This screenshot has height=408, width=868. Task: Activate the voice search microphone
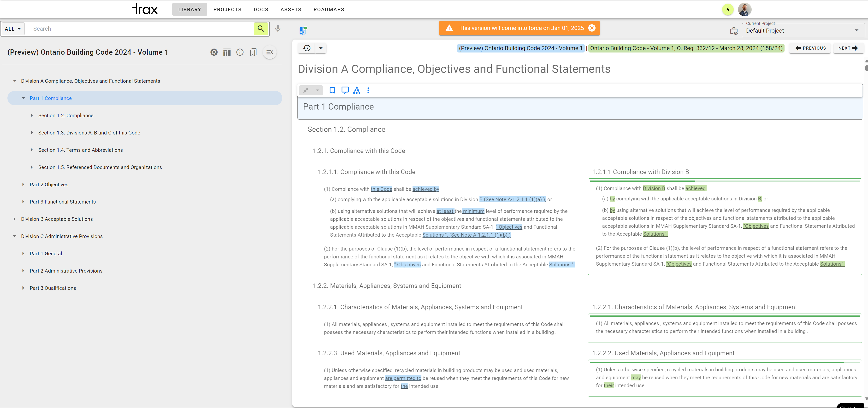click(278, 29)
